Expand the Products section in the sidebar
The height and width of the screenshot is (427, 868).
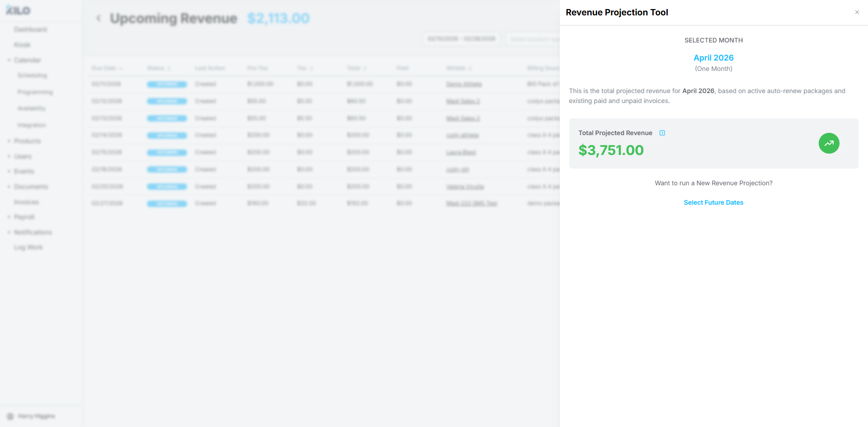coord(27,141)
